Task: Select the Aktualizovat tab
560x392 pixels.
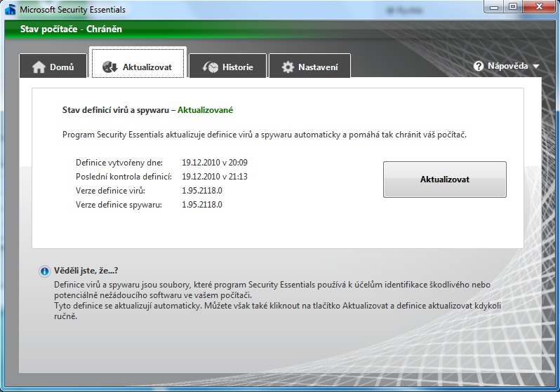Action: pos(138,62)
